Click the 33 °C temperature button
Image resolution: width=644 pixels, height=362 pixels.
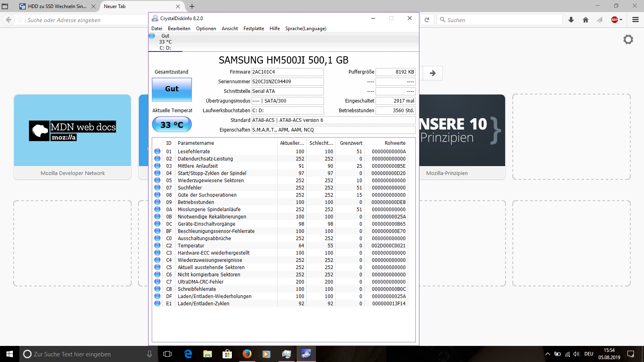tap(172, 125)
